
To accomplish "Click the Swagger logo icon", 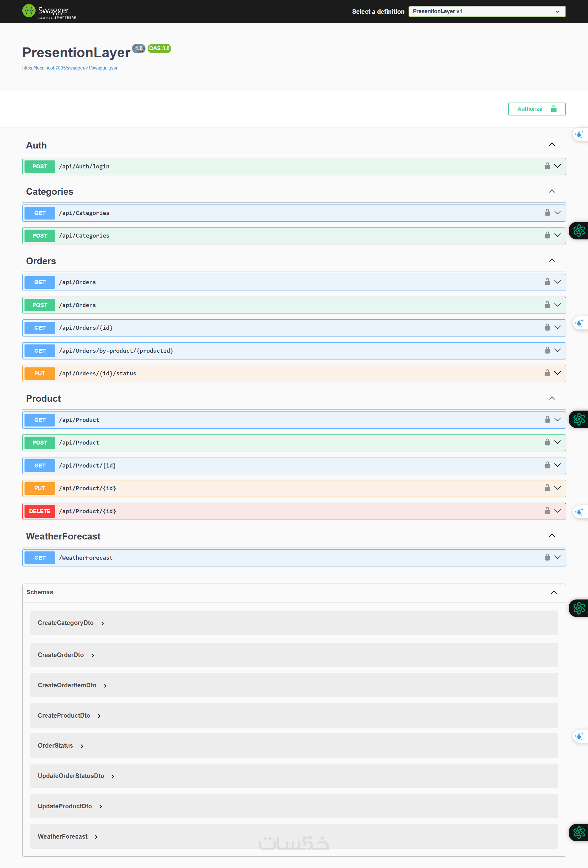I will pos(28,11).
